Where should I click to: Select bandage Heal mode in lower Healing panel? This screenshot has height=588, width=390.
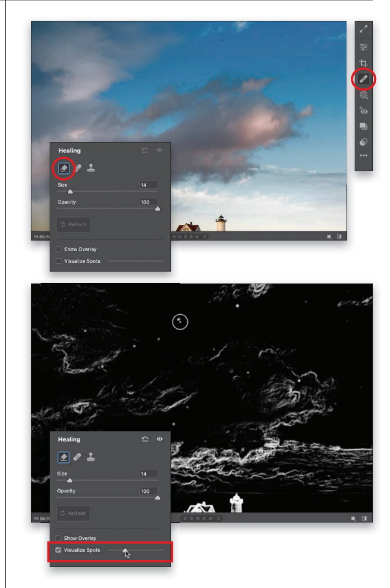pos(77,457)
